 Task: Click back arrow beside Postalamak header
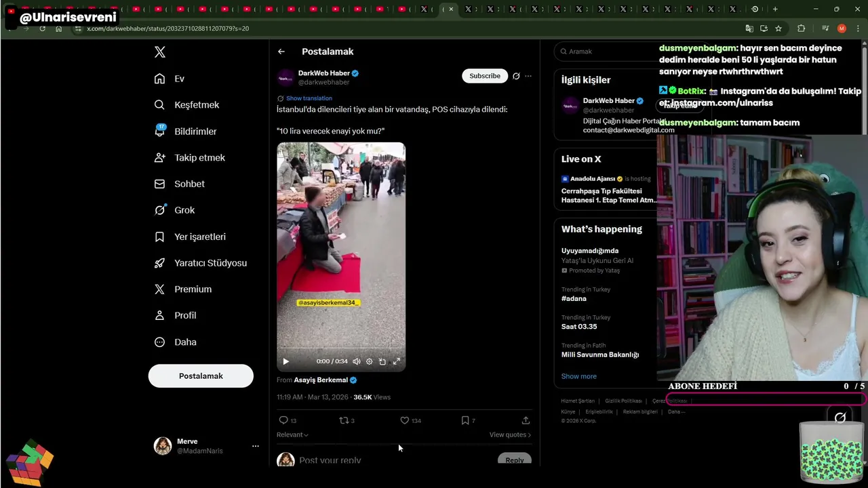[281, 52]
